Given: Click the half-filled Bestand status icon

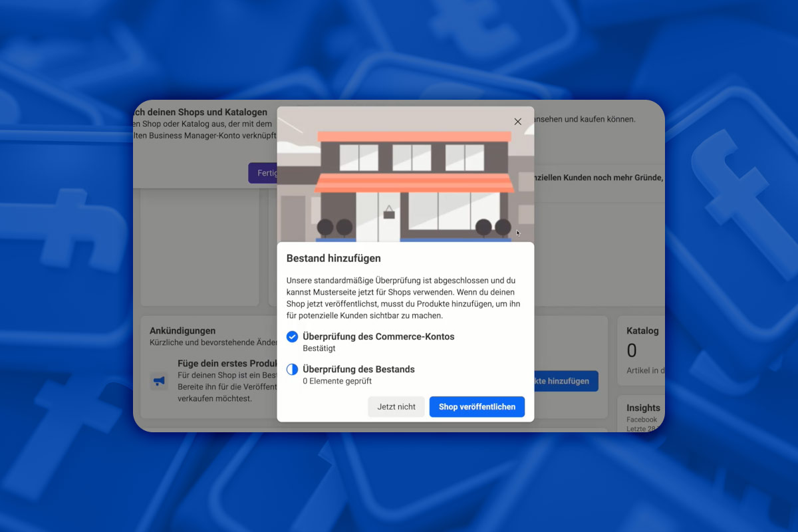Looking at the screenshot, I should pos(292,369).
